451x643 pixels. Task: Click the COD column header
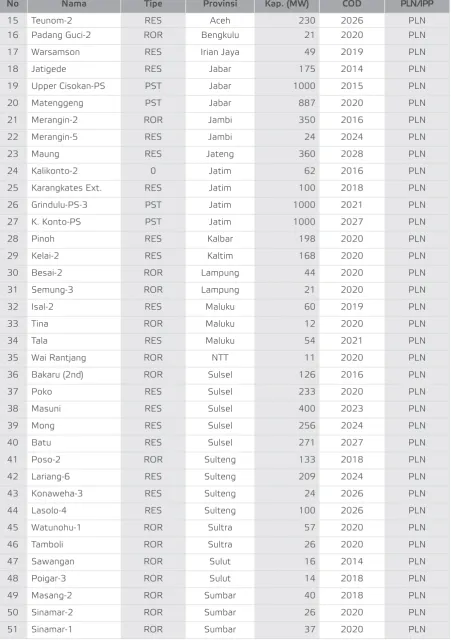[352, 4]
